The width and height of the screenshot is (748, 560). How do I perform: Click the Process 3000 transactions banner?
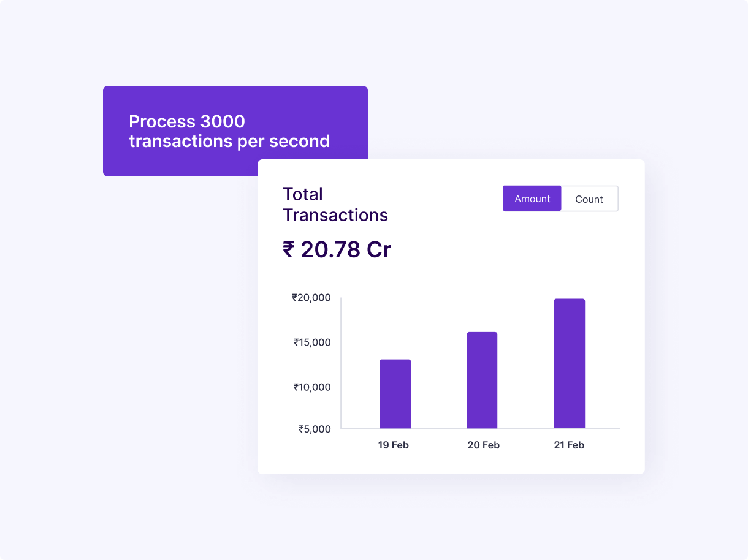[x=235, y=131]
